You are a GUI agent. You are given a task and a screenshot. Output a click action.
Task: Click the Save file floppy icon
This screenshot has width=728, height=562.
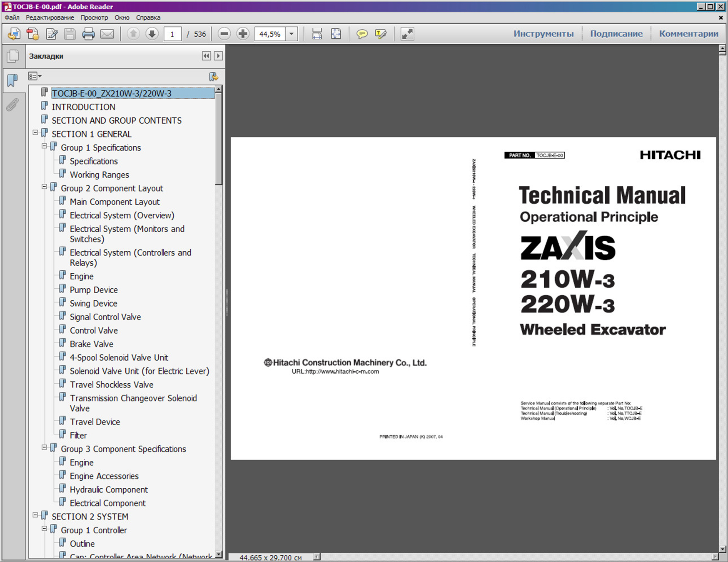(70, 34)
